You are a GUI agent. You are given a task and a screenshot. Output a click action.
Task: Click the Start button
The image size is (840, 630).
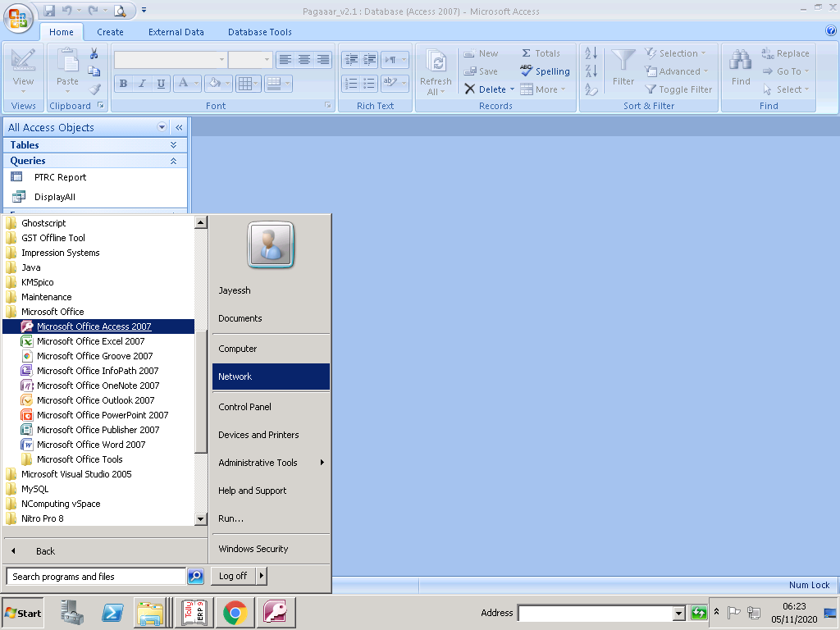point(22,613)
